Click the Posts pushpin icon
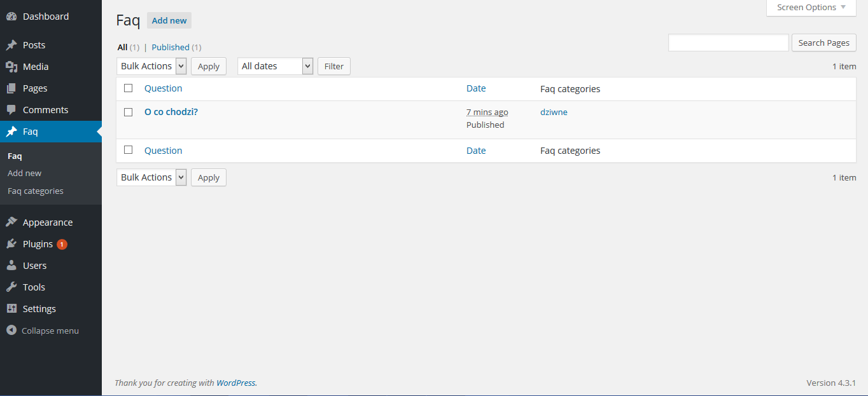 coord(11,45)
